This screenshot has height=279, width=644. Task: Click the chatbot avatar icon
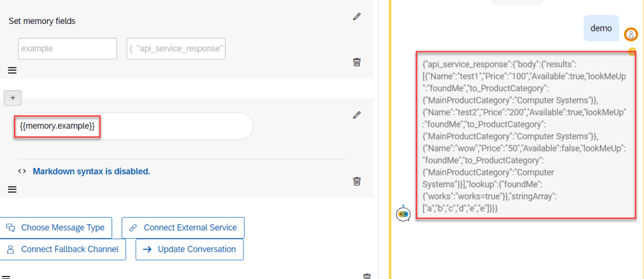pyautogui.click(x=403, y=214)
